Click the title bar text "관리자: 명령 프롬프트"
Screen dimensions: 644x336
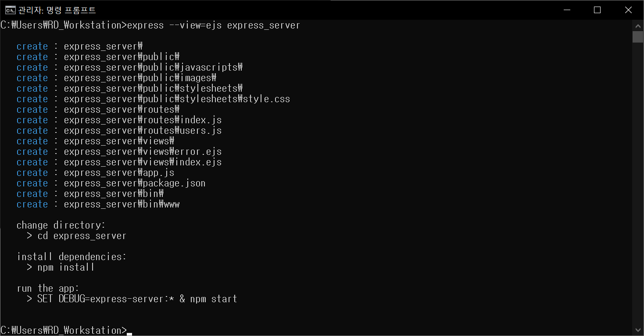pyautogui.click(x=57, y=10)
